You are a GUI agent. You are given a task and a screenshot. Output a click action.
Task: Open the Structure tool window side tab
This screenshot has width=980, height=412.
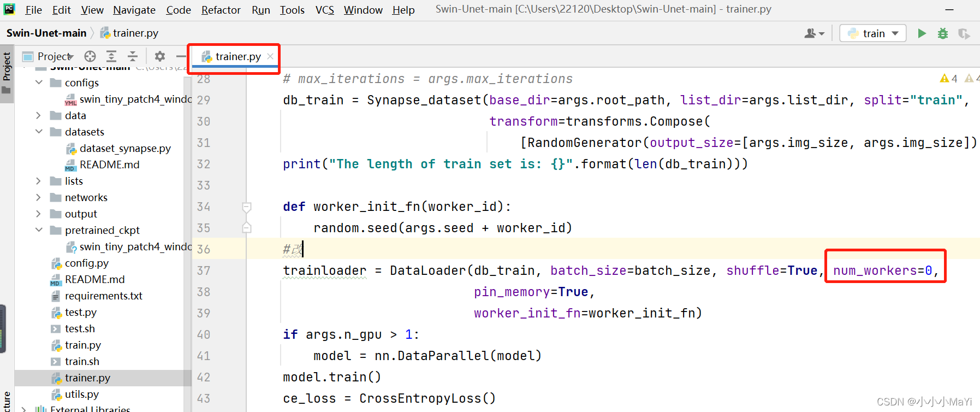(x=7, y=402)
